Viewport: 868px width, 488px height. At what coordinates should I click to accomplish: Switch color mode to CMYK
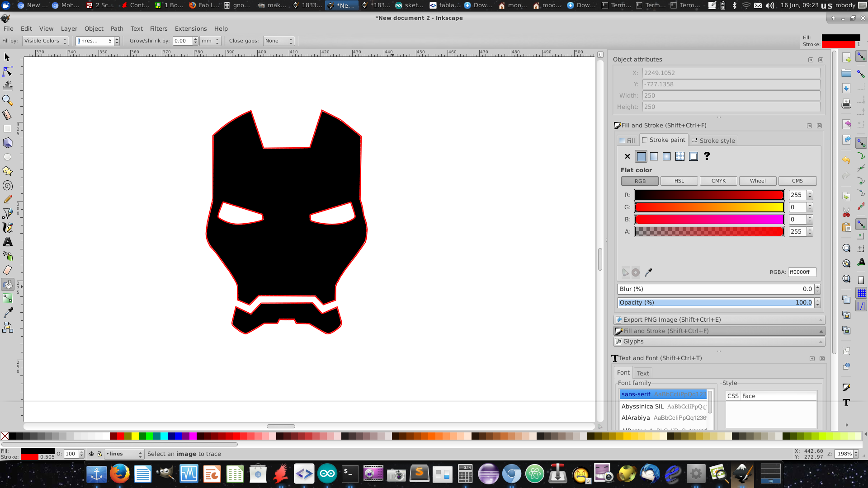(x=718, y=181)
